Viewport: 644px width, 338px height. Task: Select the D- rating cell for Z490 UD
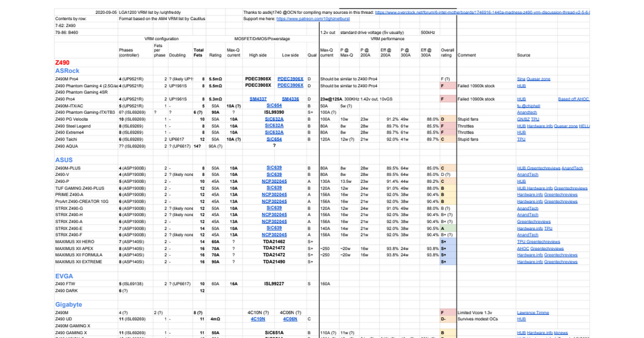pyautogui.click(x=448, y=319)
